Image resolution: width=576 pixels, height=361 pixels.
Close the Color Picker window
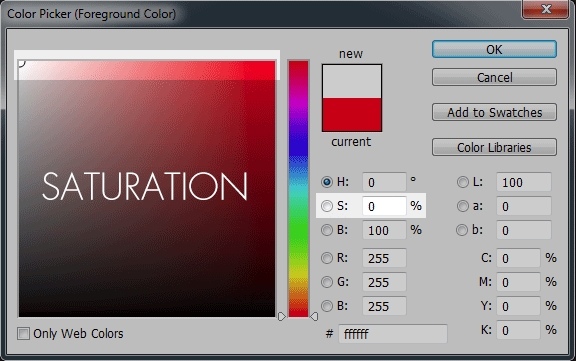(x=546, y=9)
